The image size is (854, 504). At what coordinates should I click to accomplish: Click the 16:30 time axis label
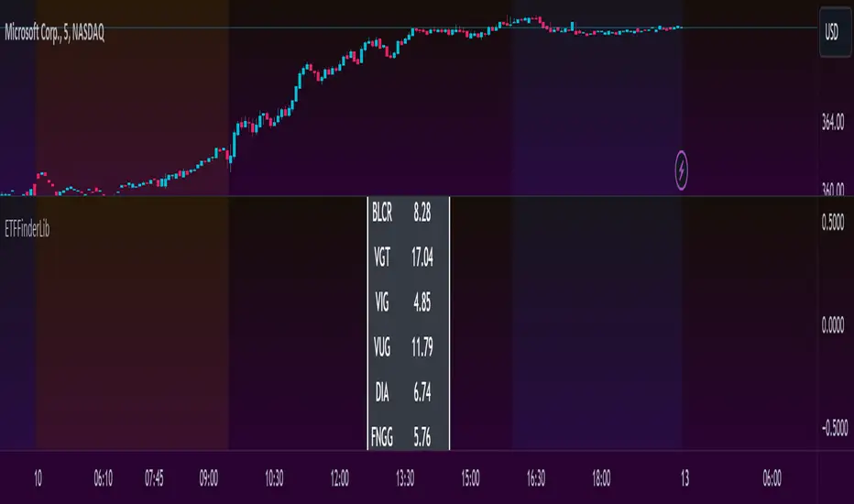point(535,478)
